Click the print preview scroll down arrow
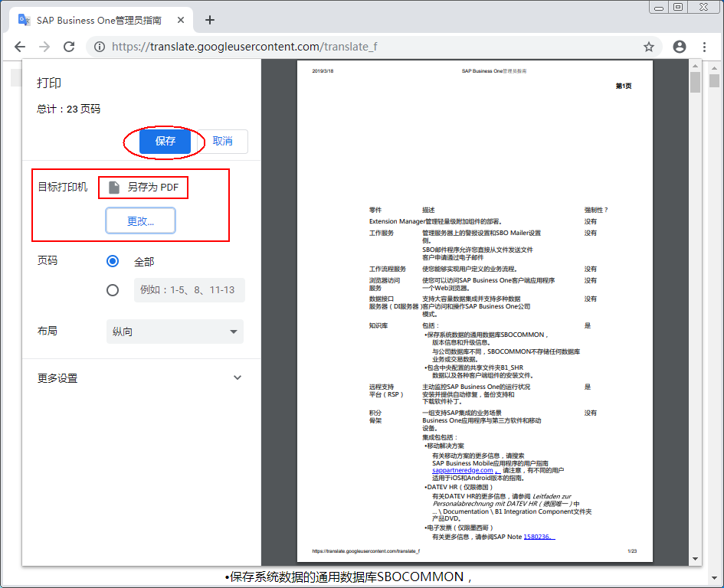The height and width of the screenshot is (588, 724). (695, 559)
